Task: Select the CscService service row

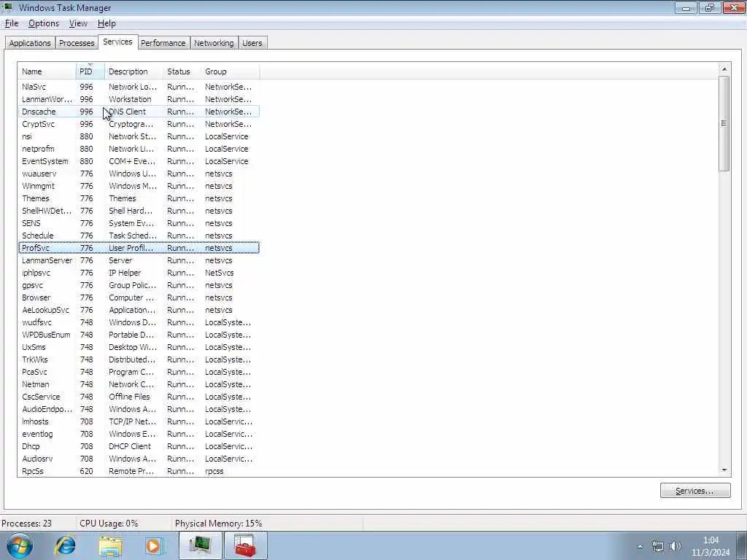Action: pyautogui.click(x=139, y=396)
